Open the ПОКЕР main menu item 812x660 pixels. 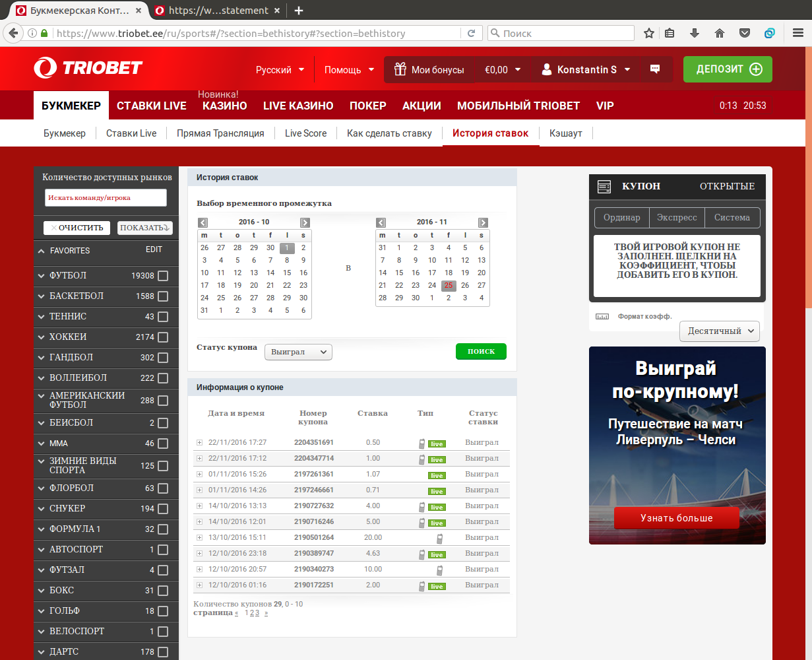[368, 106]
